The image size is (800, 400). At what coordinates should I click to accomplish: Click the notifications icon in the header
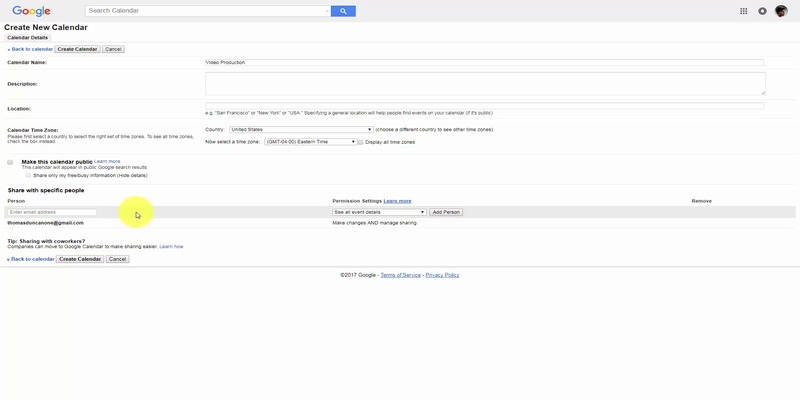click(x=762, y=11)
